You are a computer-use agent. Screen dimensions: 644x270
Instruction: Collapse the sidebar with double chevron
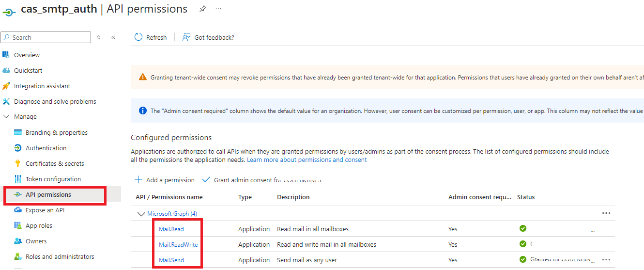coord(113,37)
